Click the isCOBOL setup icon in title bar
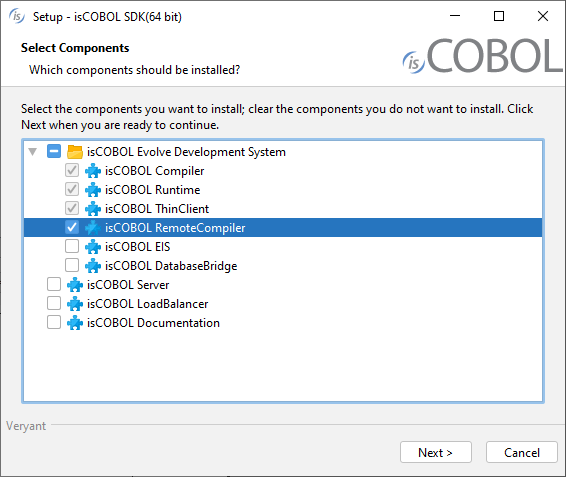 (x=17, y=16)
